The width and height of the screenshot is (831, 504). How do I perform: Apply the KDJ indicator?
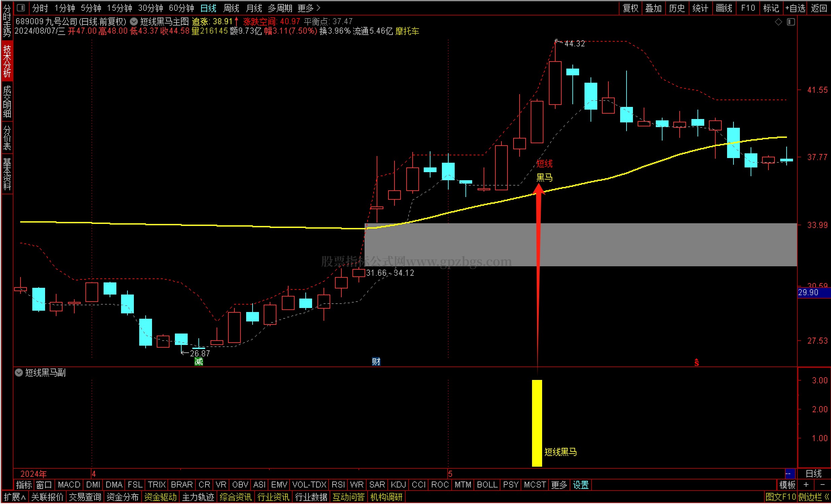(398, 485)
